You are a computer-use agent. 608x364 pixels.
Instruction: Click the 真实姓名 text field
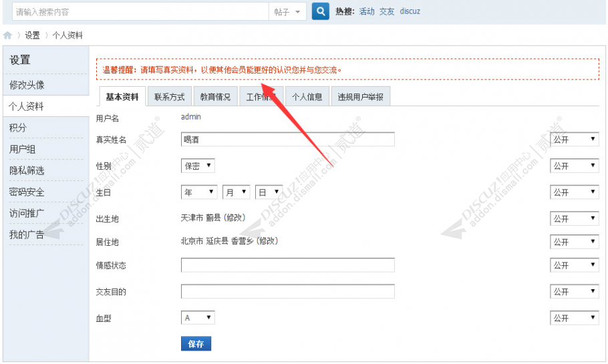pyautogui.click(x=288, y=139)
